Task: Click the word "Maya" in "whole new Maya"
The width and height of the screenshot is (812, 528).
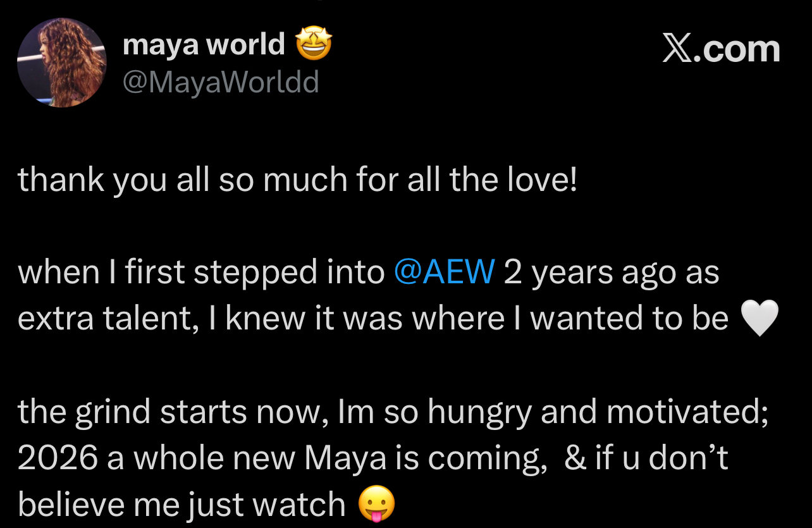Action: 345,458
